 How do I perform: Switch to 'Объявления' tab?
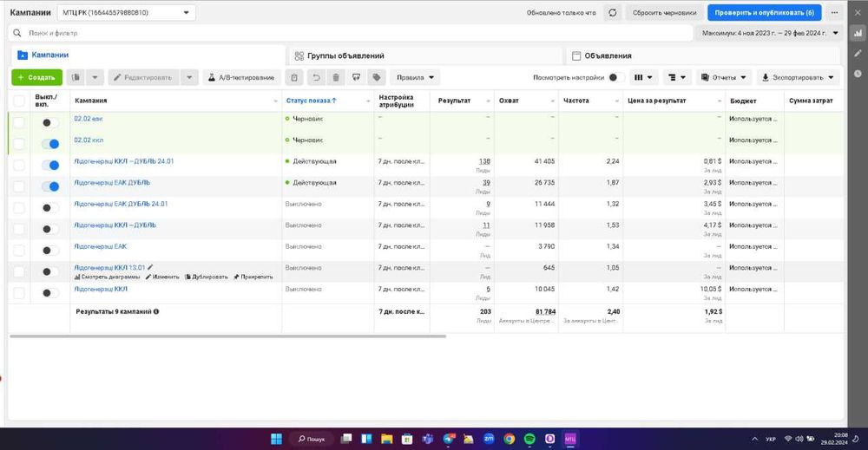(x=608, y=55)
